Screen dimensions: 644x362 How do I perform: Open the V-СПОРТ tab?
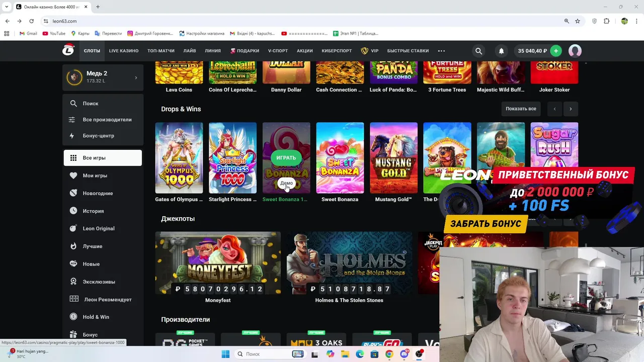(278, 51)
